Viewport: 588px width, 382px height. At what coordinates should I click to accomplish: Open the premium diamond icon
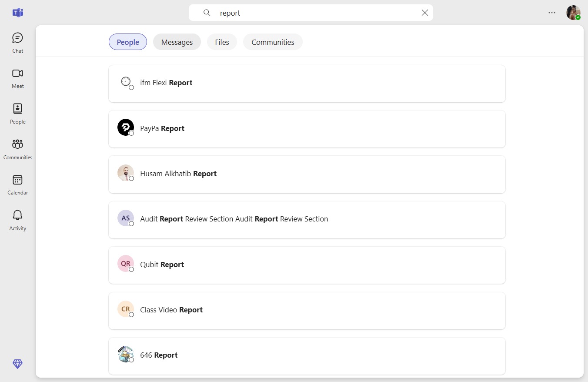[17, 364]
